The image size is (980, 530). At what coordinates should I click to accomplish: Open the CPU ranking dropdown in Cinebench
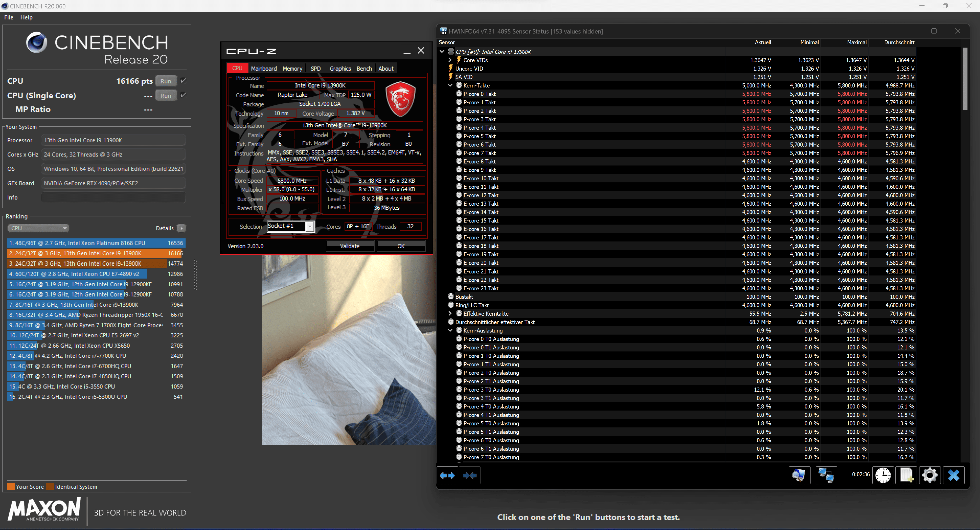tap(38, 228)
